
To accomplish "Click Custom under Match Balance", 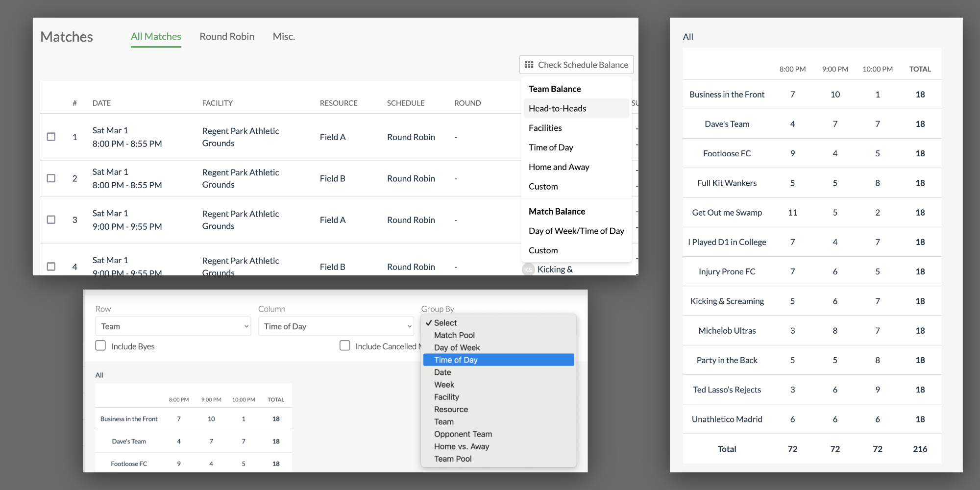I will click(x=543, y=250).
